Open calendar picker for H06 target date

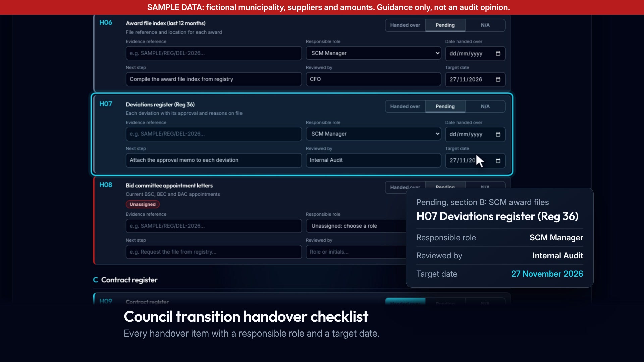coord(498,80)
